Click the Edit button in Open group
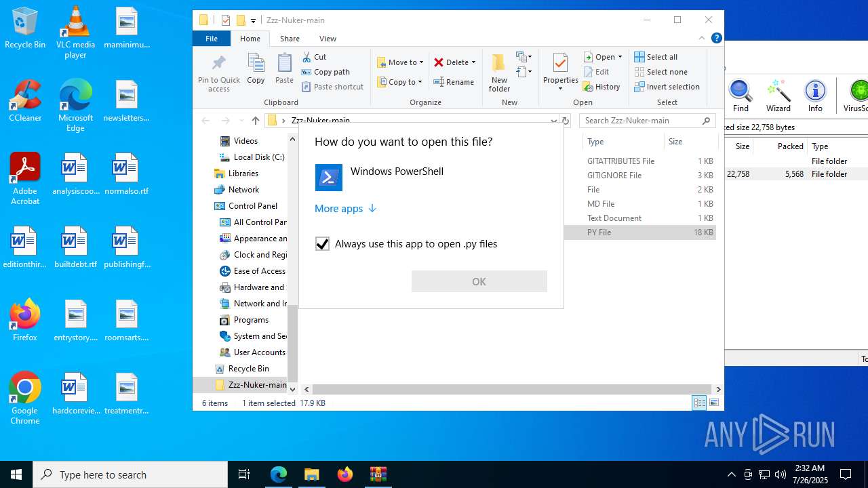This screenshot has height=488, width=868. [x=597, y=72]
